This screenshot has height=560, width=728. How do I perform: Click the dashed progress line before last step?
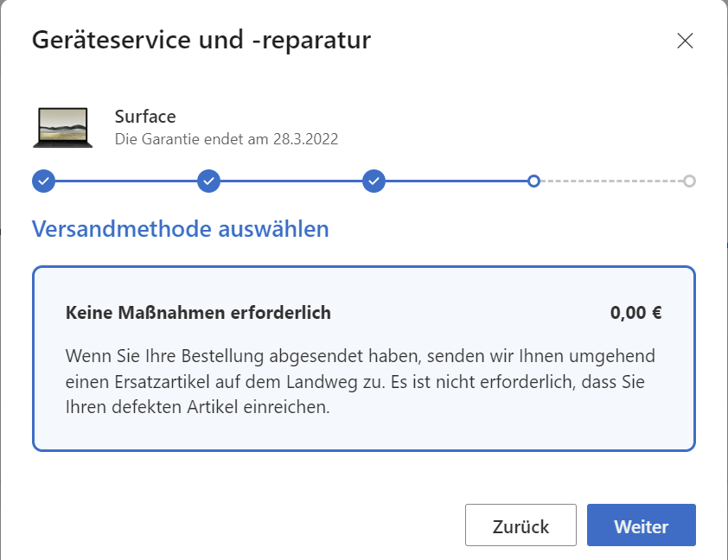611,181
